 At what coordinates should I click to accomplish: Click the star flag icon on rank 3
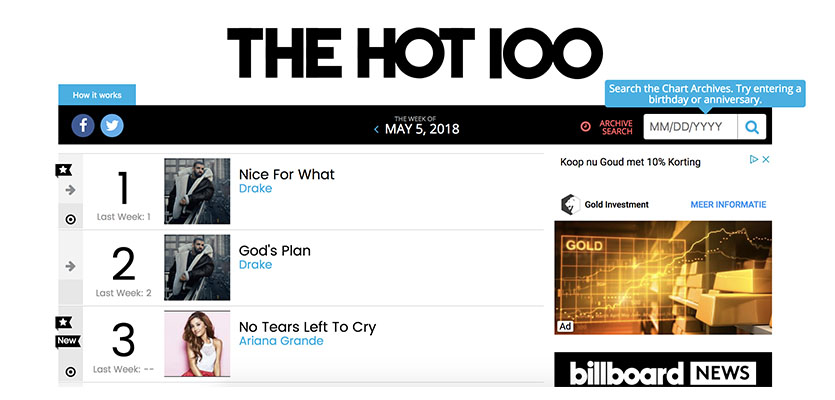(x=64, y=323)
